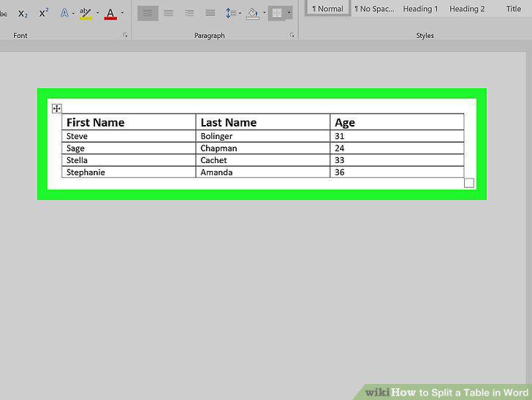532x400 pixels.
Task: Click the Age header cell
Action: [397, 122]
